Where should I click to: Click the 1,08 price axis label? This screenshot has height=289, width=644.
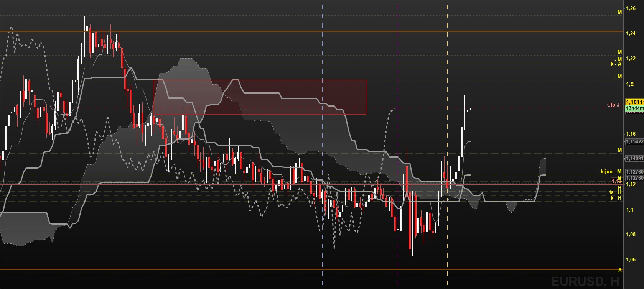coord(631,234)
